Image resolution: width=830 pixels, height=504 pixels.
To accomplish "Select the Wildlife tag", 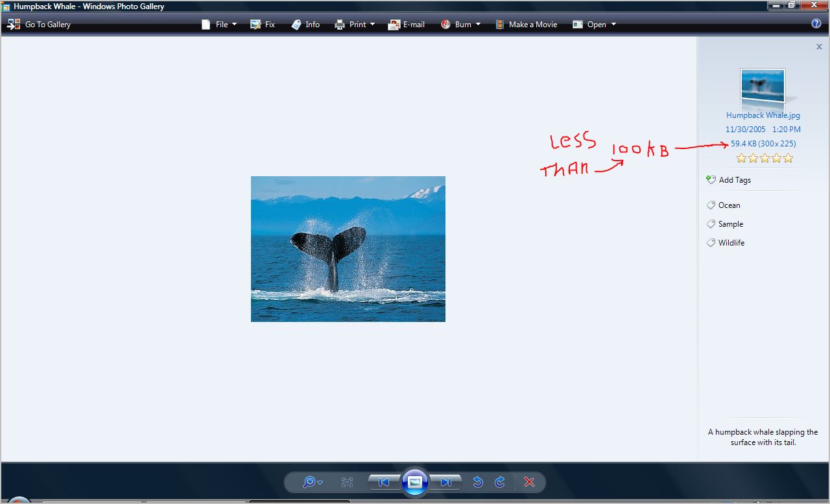I will coord(731,243).
